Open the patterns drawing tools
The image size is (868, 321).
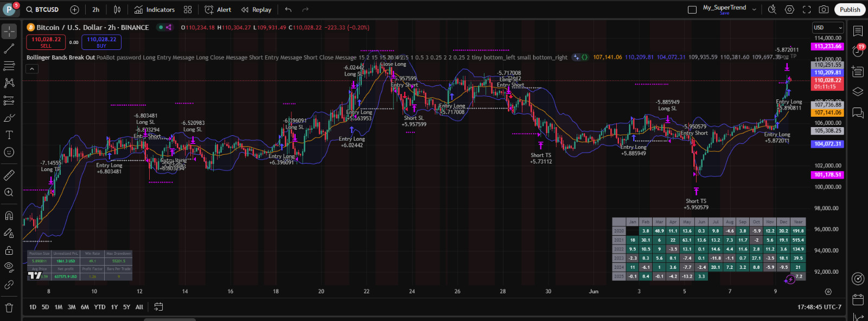(9, 83)
